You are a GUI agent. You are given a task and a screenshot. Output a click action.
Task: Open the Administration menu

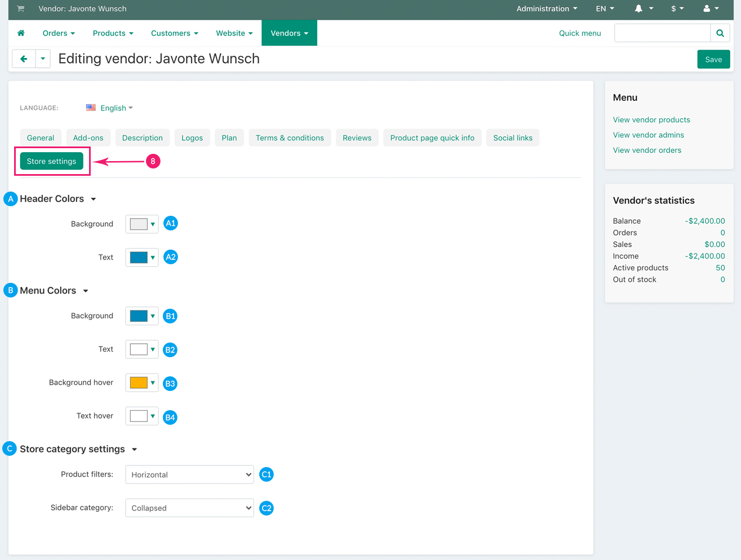click(547, 8)
